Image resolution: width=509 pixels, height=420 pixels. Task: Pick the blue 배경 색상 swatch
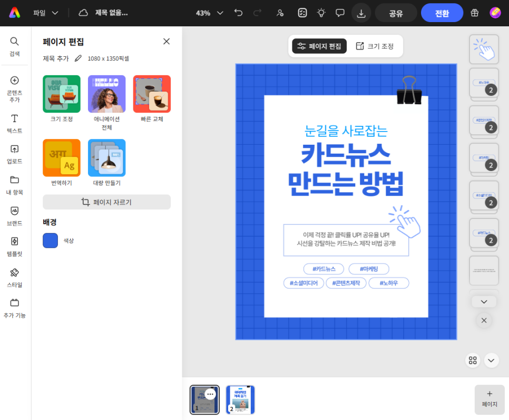tap(50, 241)
